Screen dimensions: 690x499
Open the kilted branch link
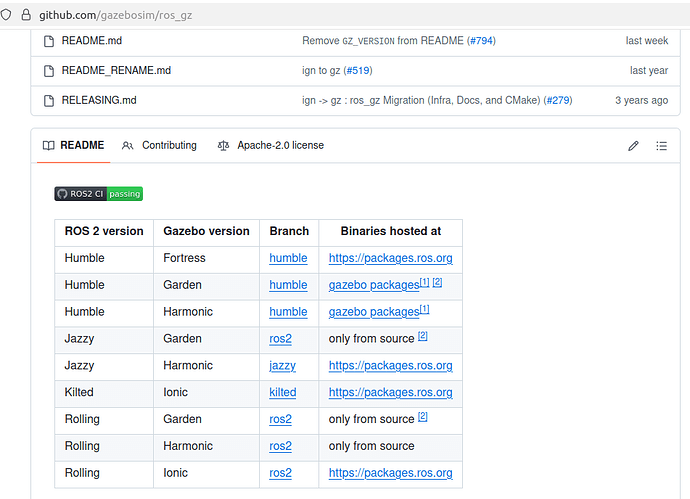[x=283, y=393]
